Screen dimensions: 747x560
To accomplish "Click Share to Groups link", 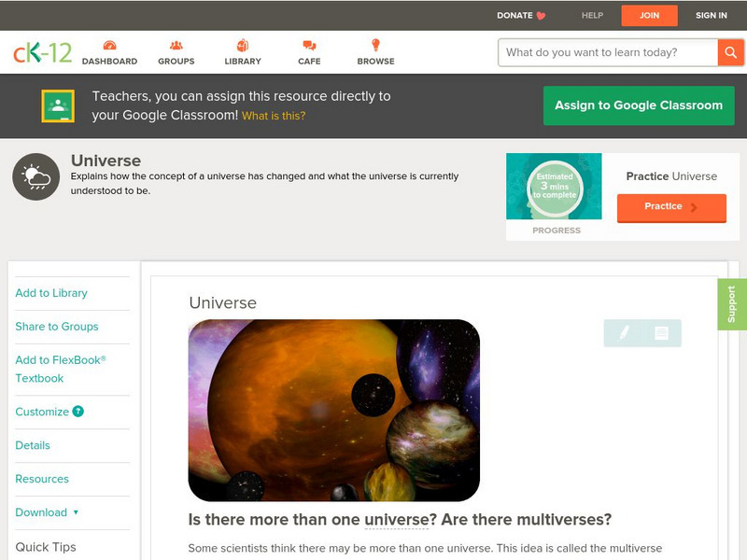I will point(57,326).
